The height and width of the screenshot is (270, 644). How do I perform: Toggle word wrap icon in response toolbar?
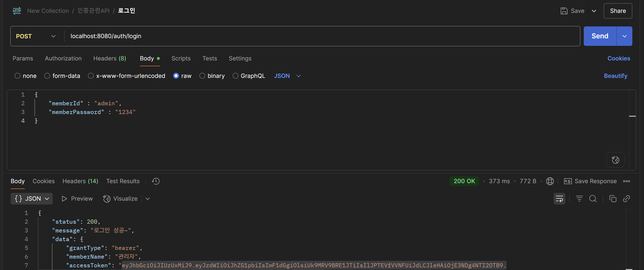[559, 199]
